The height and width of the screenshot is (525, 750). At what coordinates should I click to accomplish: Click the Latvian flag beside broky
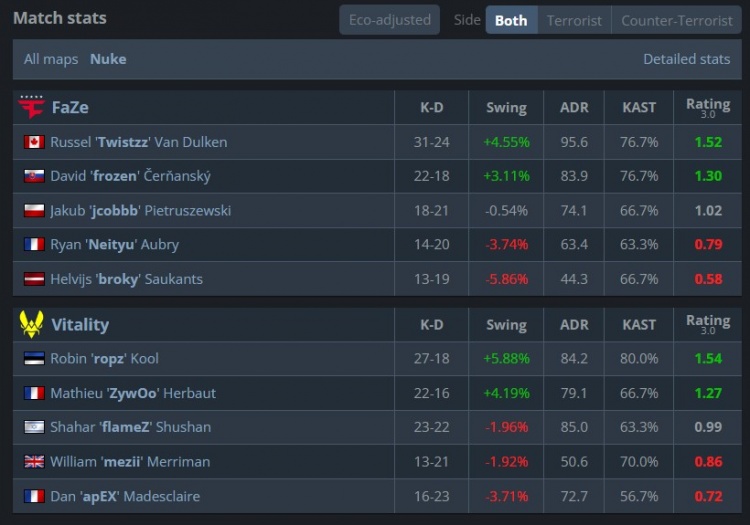pyautogui.click(x=34, y=279)
